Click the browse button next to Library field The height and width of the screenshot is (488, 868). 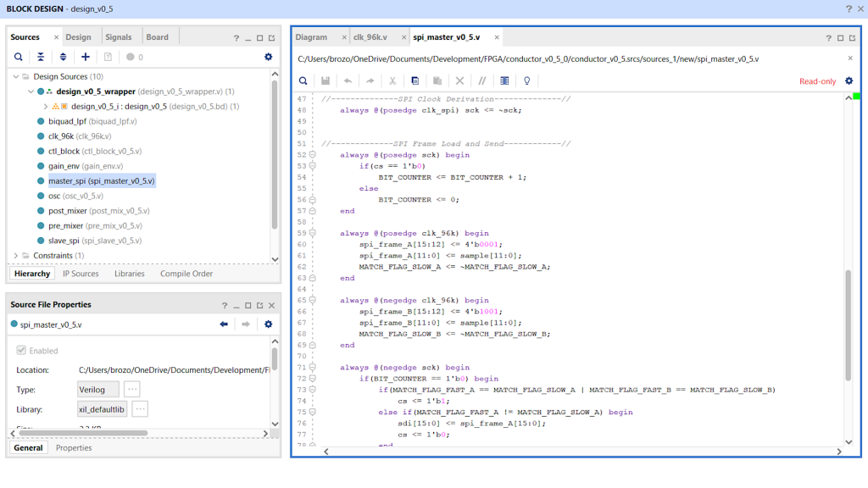pyautogui.click(x=140, y=409)
